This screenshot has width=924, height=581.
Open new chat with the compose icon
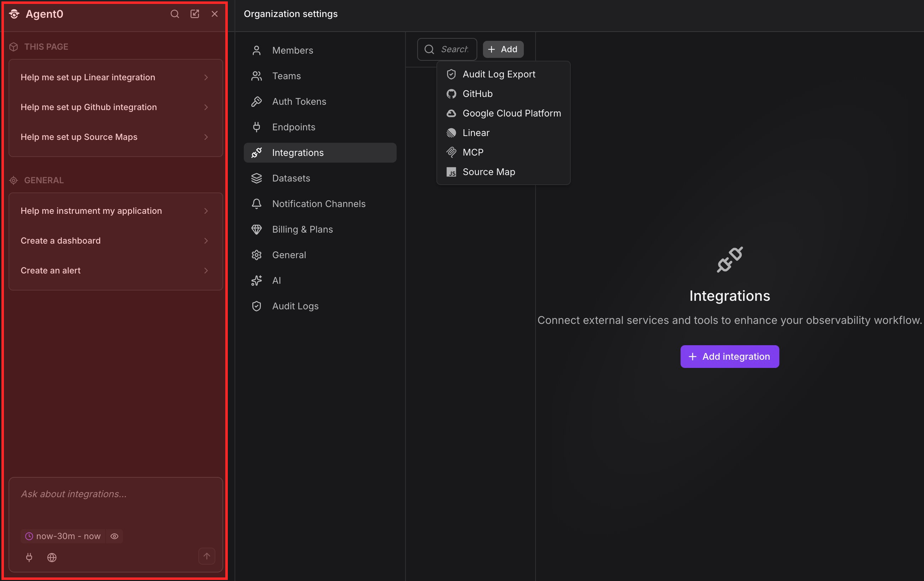point(194,14)
